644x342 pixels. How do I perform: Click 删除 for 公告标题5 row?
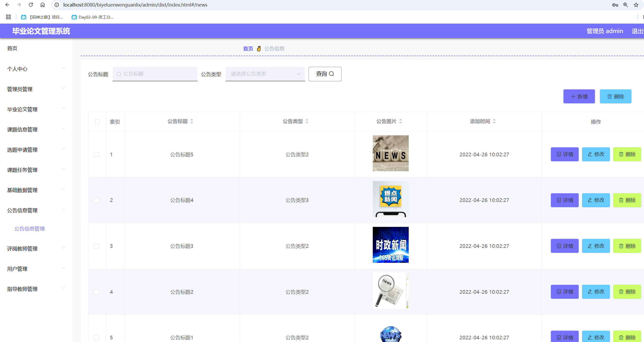click(x=627, y=154)
